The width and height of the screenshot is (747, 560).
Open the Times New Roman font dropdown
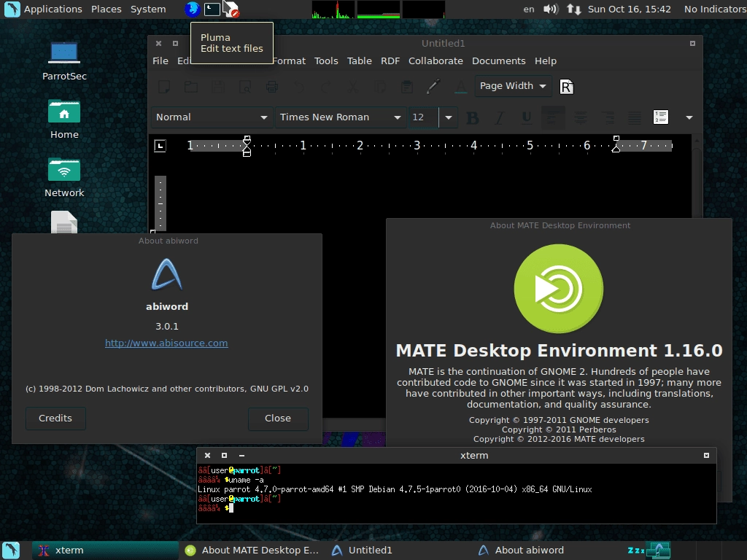[341, 117]
